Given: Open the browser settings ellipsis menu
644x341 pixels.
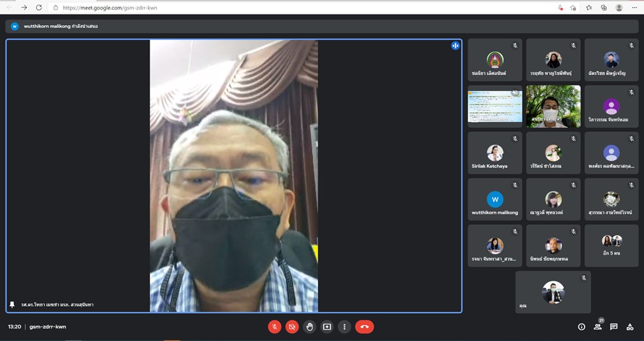Looking at the screenshot, I should tap(635, 7).
